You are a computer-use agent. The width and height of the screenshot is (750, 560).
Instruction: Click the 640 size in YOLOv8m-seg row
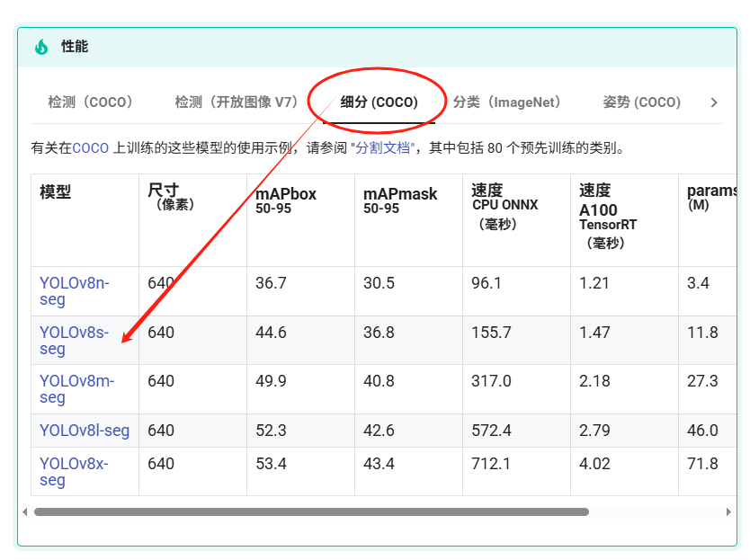click(161, 380)
